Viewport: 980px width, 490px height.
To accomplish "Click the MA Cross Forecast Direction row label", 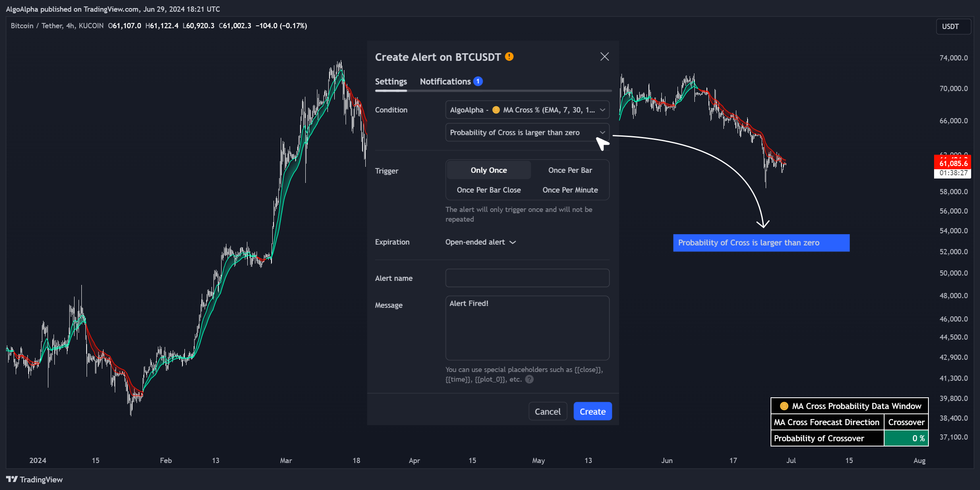I will (827, 422).
